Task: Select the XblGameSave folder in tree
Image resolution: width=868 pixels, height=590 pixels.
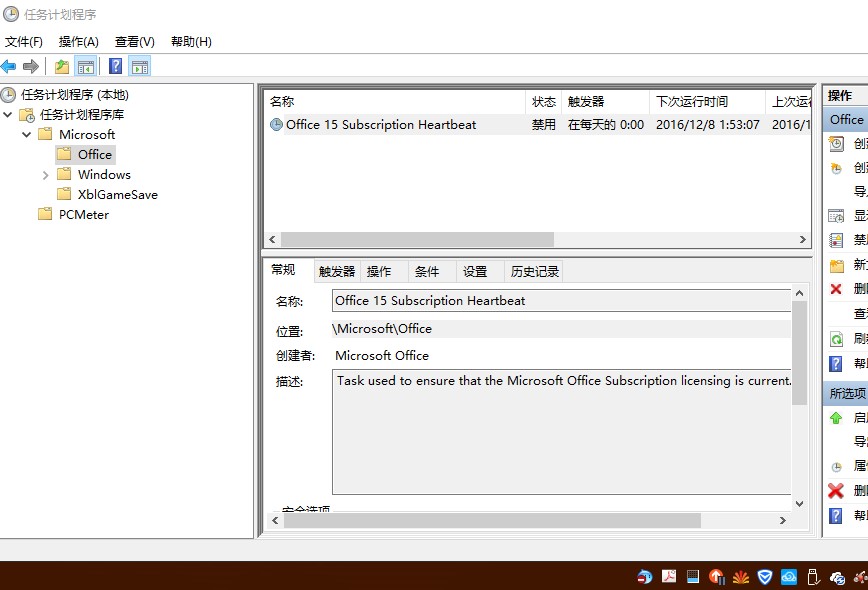Action: click(117, 195)
